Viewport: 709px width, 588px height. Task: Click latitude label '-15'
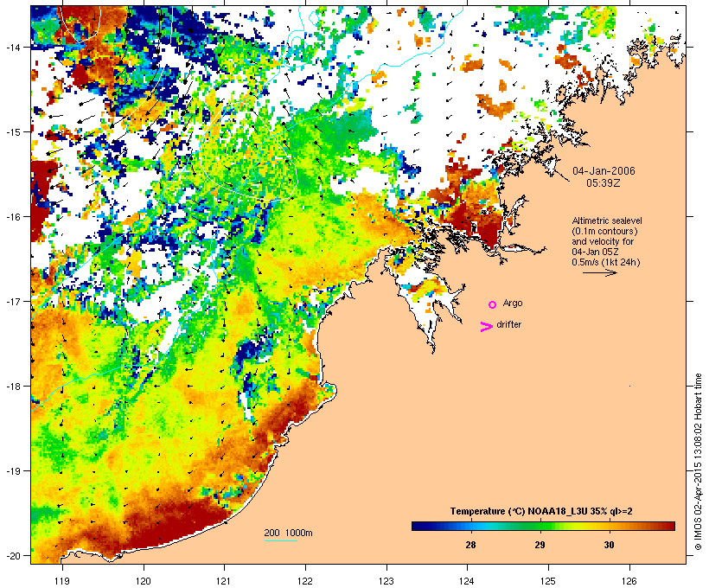(x=12, y=131)
